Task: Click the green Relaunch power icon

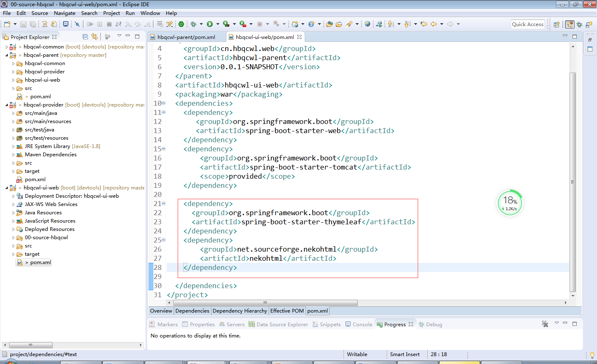Action: pyautogui.click(x=181, y=24)
